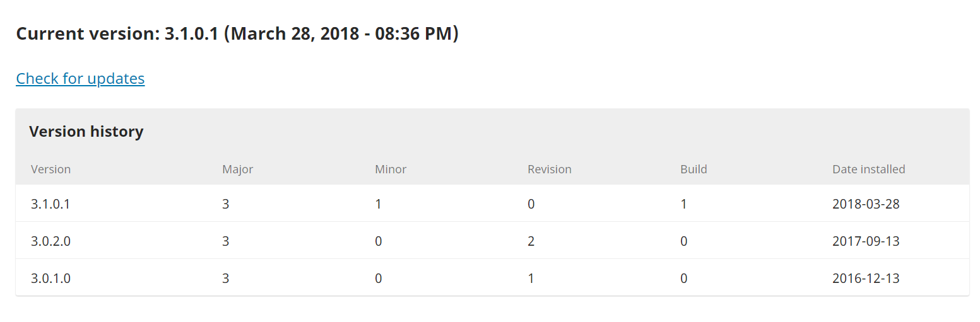Click version 3.0.2.0 in the table
This screenshot has width=980, height=322.
(x=50, y=241)
